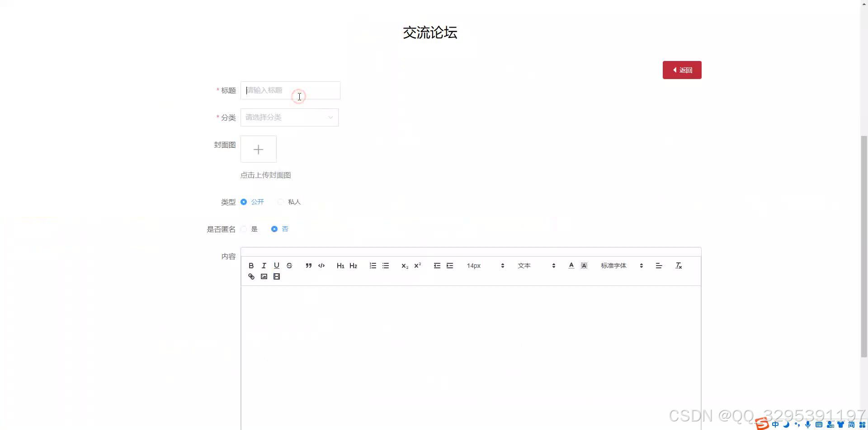Toggle Chinese/English mode 中 in IME bar

775,425
